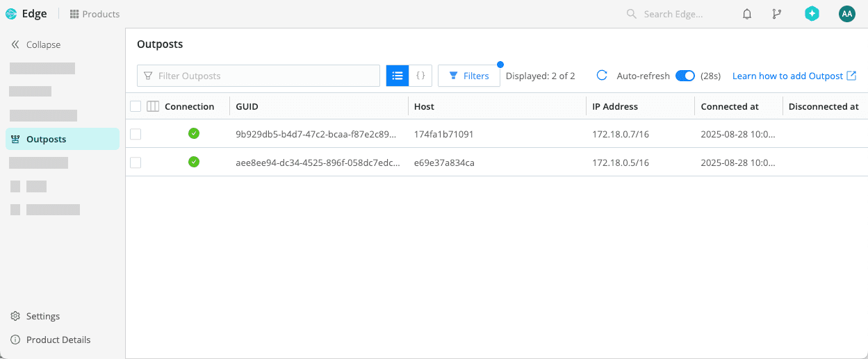Check the select-all checkbox in table header
Screen dimensions: 868x359
136,106
